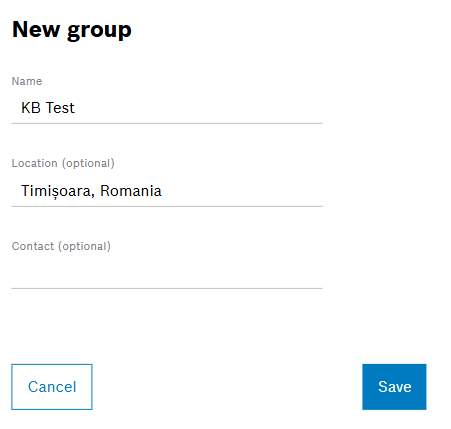Click the Cancel button
This screenshot has width=451, height=429.
[52, 387]
